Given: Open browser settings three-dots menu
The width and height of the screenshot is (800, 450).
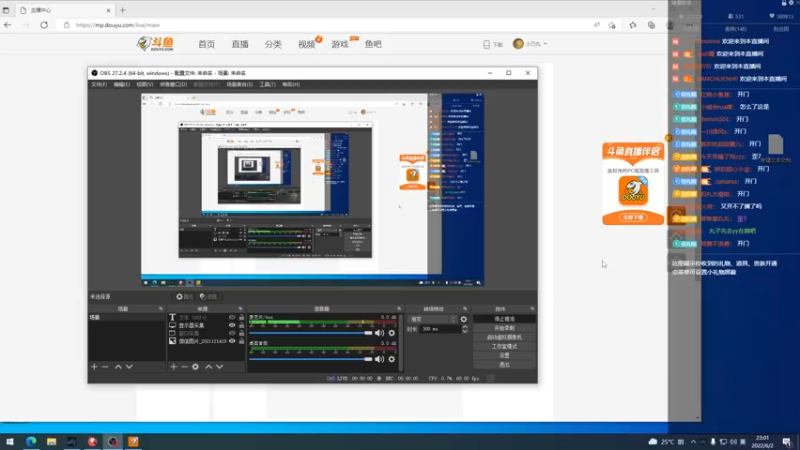Looking at the screenshot, I should coord(689,24).
